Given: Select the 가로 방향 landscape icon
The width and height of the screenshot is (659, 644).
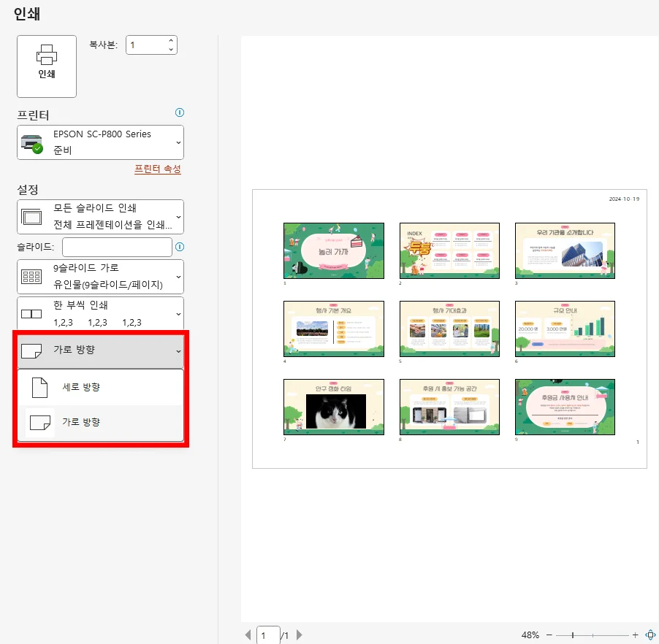Looking at the screenshot, I should [39, 423].
